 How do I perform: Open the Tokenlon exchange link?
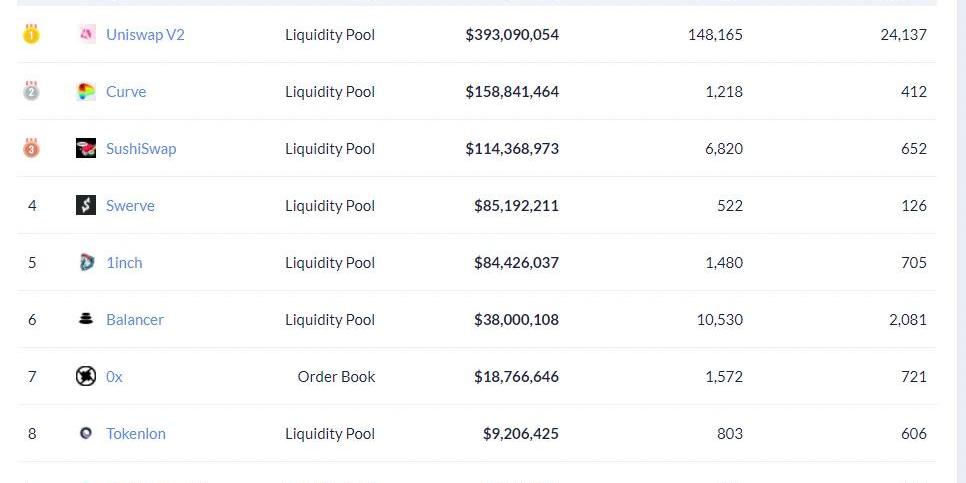click(x=136, y=434)
